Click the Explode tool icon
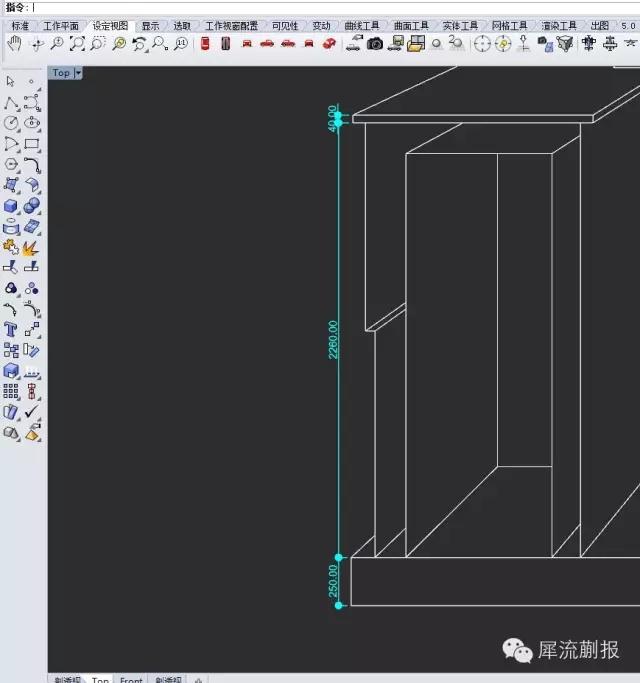 tap(31, 247)
